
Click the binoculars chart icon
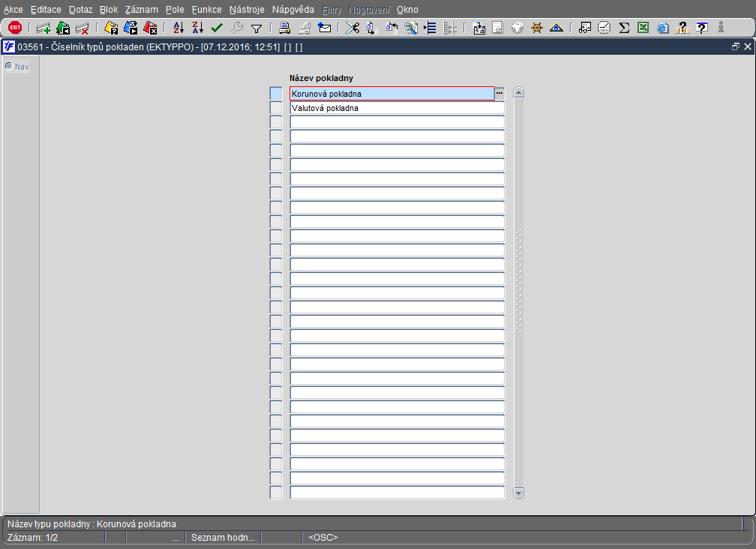pos(585,28)
